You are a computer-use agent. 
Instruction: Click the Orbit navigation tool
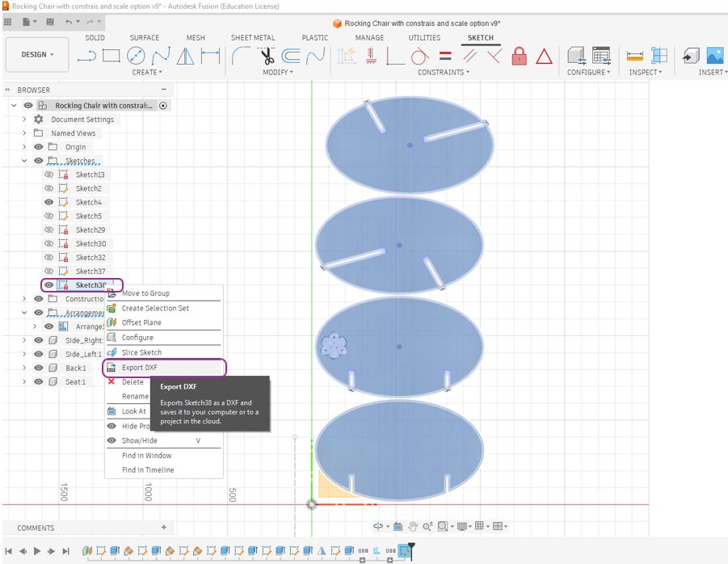[378, 526]
